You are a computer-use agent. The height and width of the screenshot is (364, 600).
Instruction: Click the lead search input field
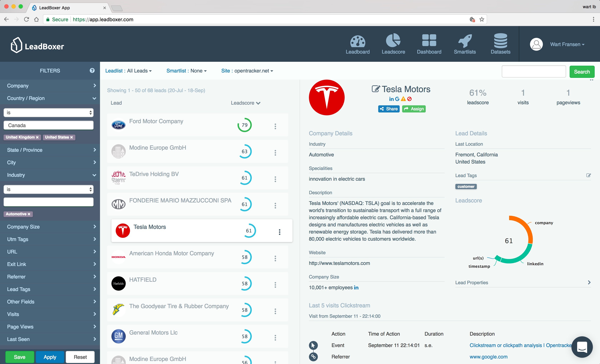click(534, 71)
